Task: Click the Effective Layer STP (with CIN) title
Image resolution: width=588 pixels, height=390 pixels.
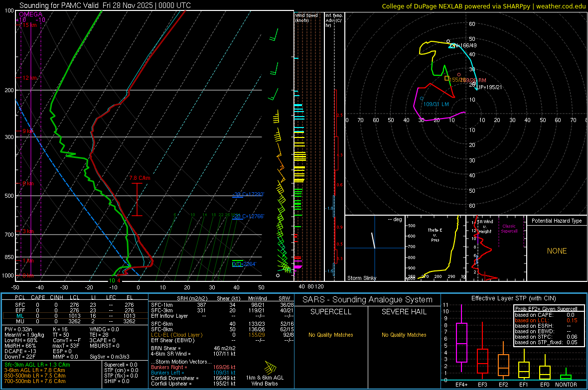Action: point(514,298)
